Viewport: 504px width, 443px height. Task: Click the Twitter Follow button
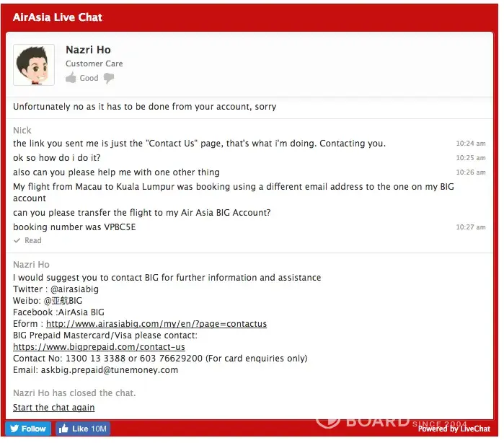click(29, 429)
